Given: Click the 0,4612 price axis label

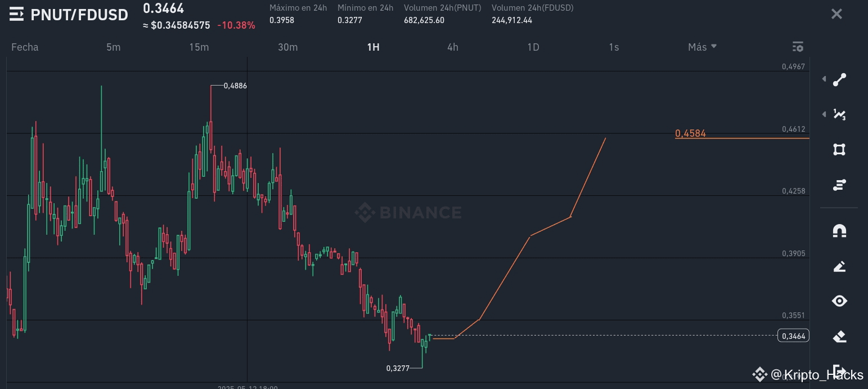Looking at the screenshot, I should [793, 129].
